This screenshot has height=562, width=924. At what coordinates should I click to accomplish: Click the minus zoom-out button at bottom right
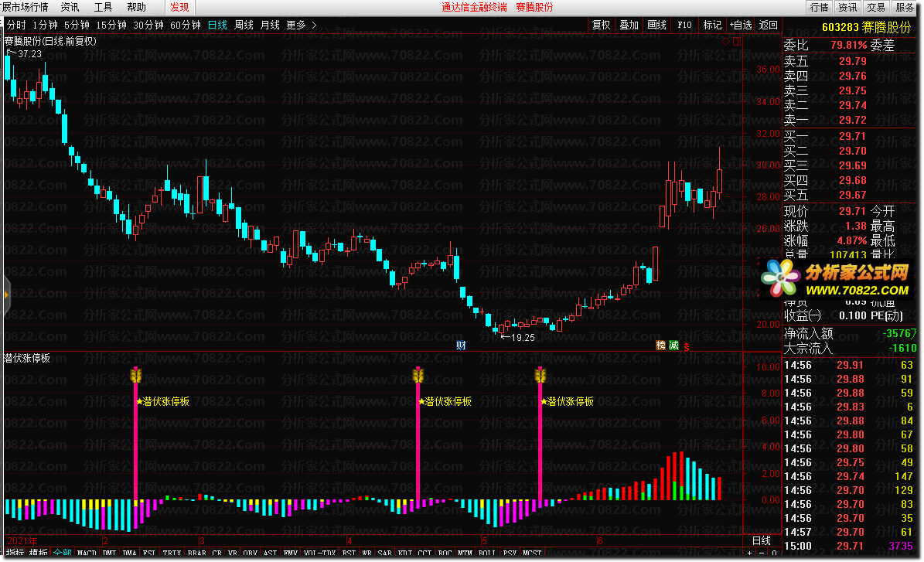762,553
